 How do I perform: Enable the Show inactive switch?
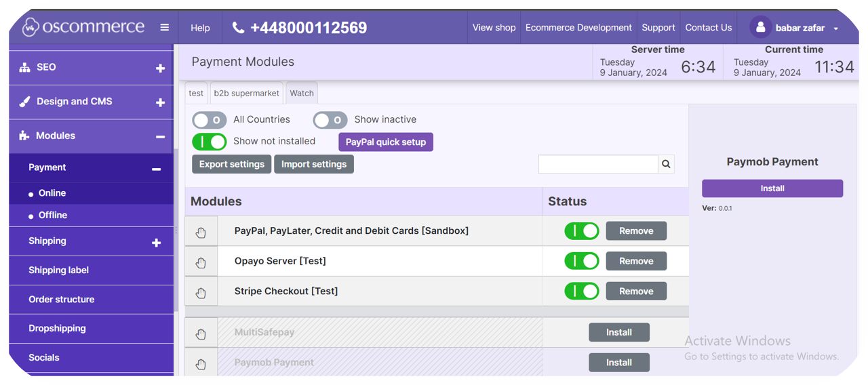(330, 120)
